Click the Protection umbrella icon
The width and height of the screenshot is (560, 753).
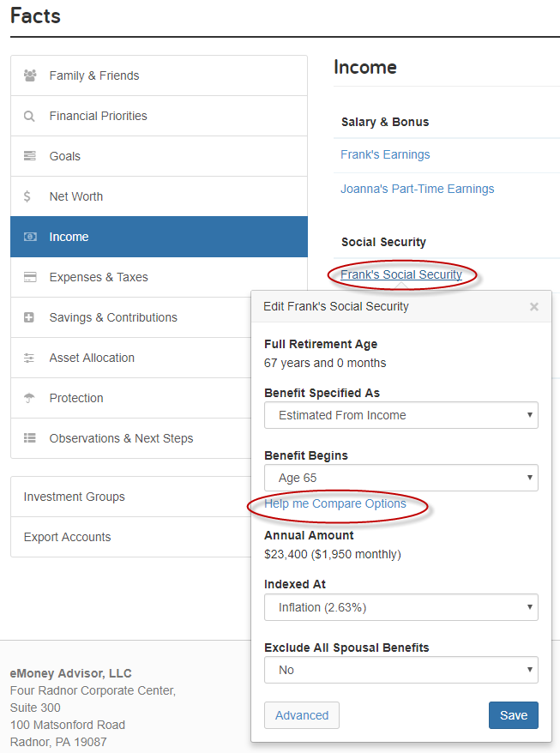(29, 398)
